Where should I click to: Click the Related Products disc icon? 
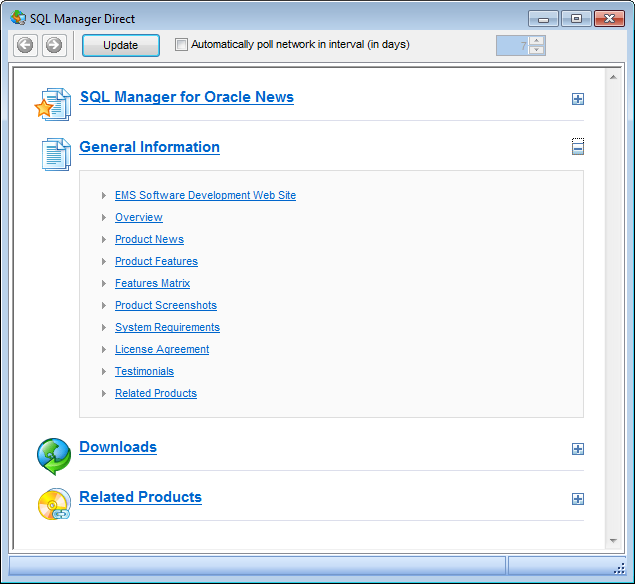point(54,504)
